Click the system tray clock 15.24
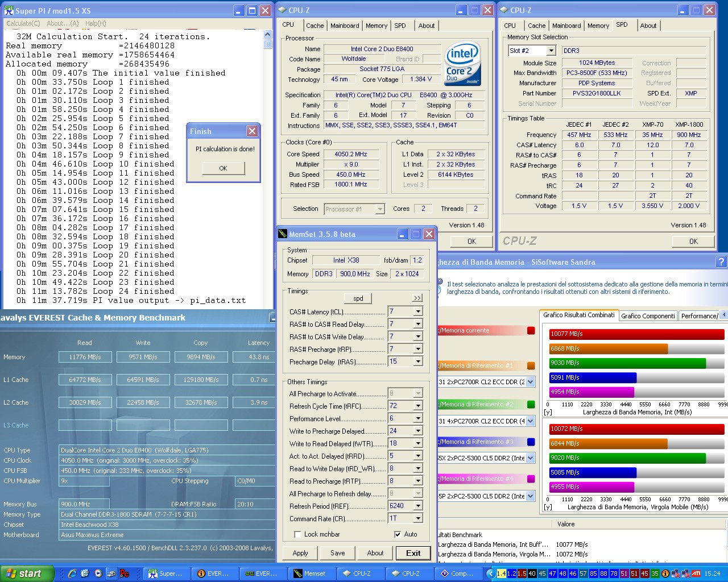The height and width of the screenshot is (582, 728). click(x=712, y=573)
